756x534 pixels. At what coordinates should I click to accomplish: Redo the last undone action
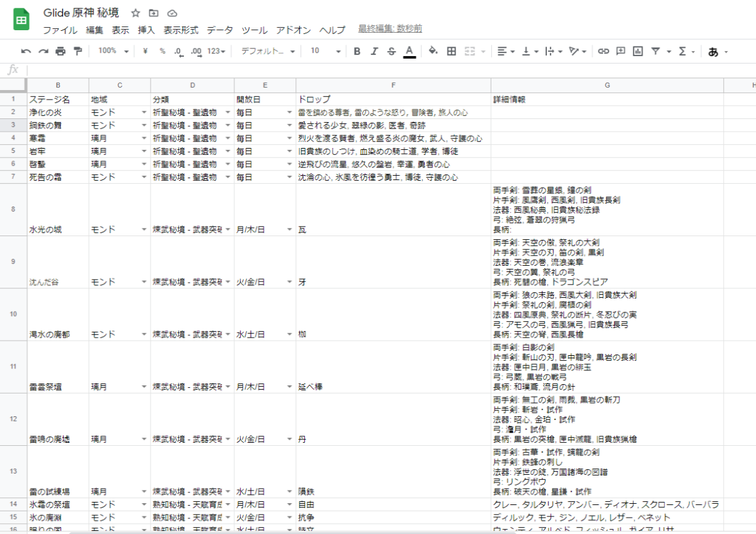(43, 52)
